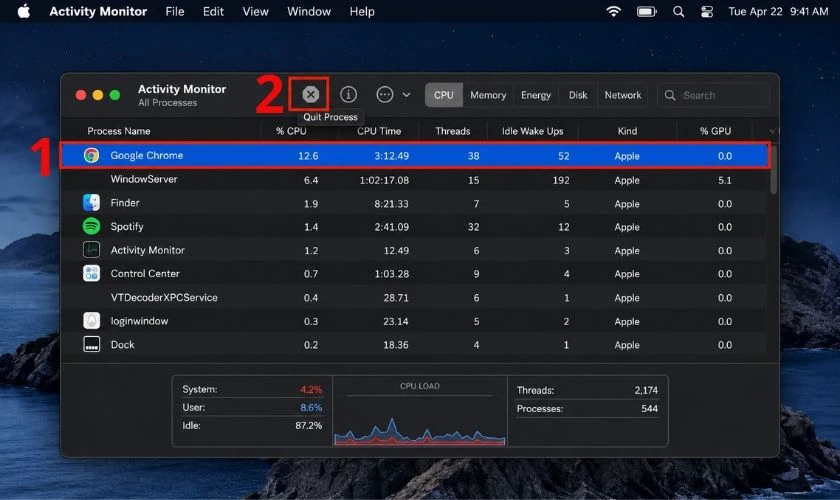This screenshot has width=840, height=500.
Task: Select the Activity Monitor icon in the list
Action: pos(91,250)
